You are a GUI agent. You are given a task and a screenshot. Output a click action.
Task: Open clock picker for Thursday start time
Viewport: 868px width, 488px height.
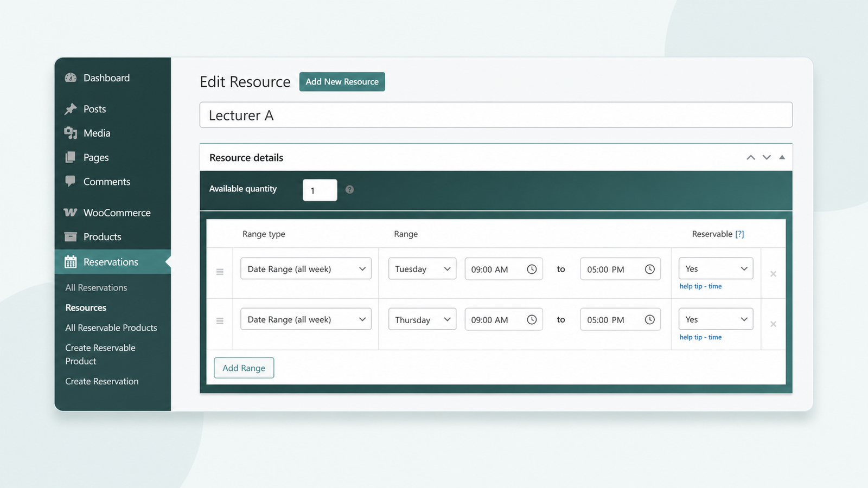[532, 319]
